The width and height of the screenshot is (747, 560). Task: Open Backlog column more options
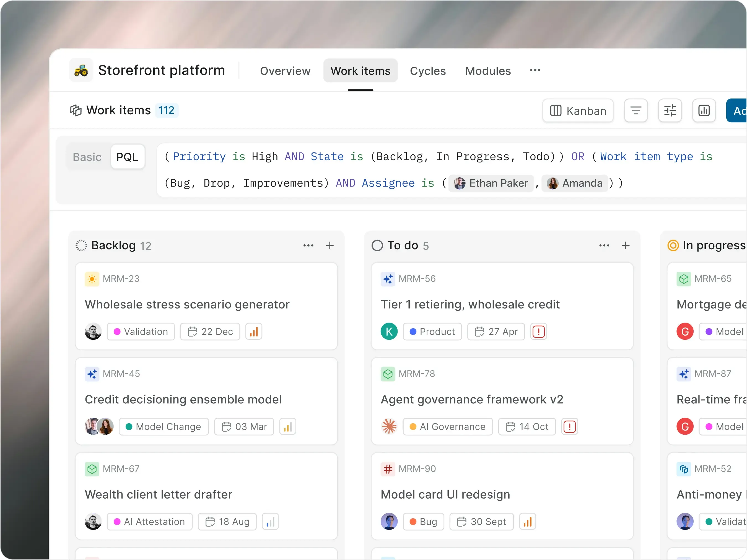[x=308, y=245]
